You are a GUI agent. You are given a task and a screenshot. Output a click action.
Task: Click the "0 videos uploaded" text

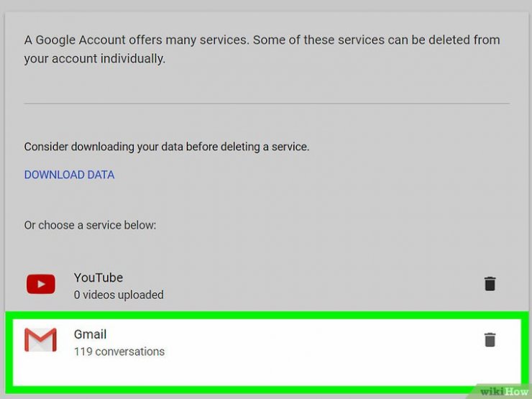coord(119,295)
